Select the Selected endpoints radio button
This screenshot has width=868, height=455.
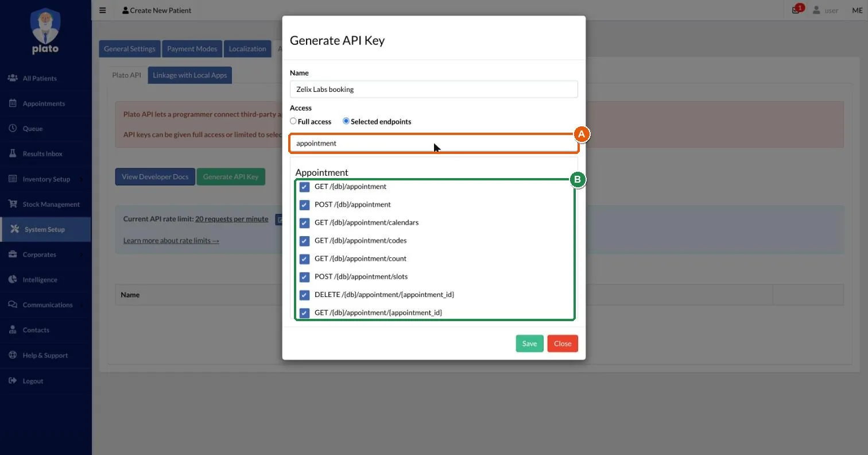tap(346, 121)
